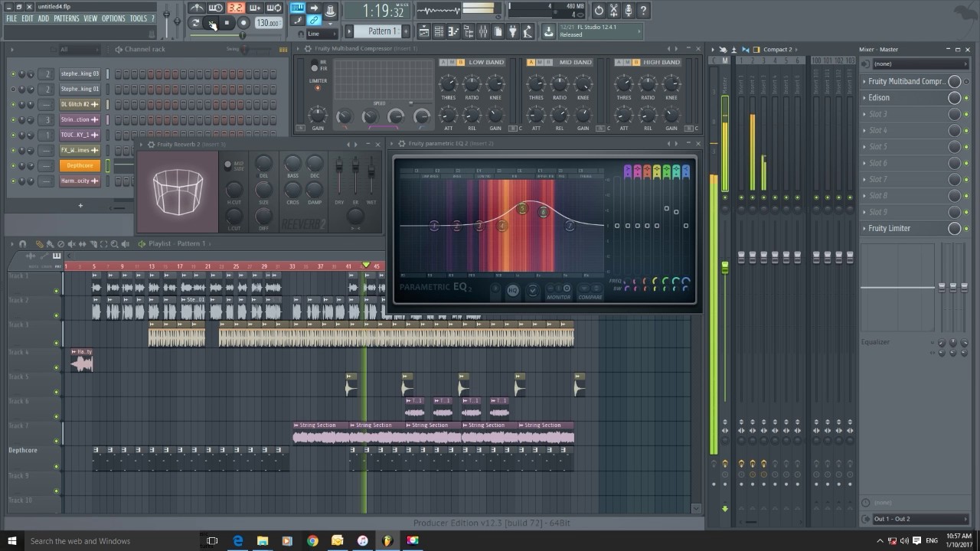
Task: Open the TOOLS menu
Action: point(139,18)
